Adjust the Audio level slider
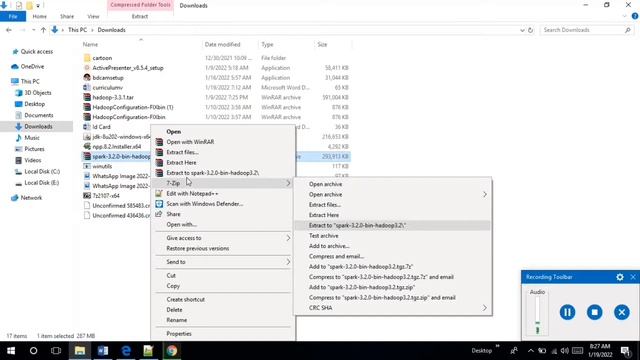This screenshot has height=360, width=640. pos(537,315)
